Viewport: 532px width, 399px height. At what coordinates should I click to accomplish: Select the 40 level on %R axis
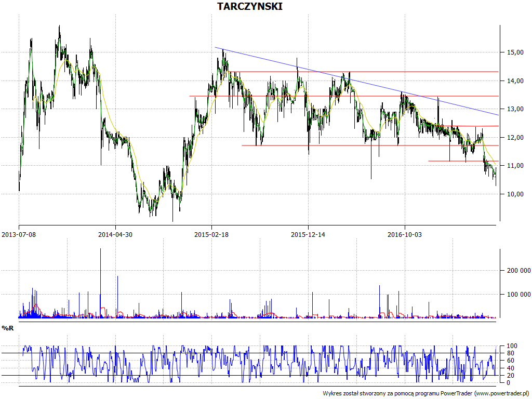(x=512, y=368)
